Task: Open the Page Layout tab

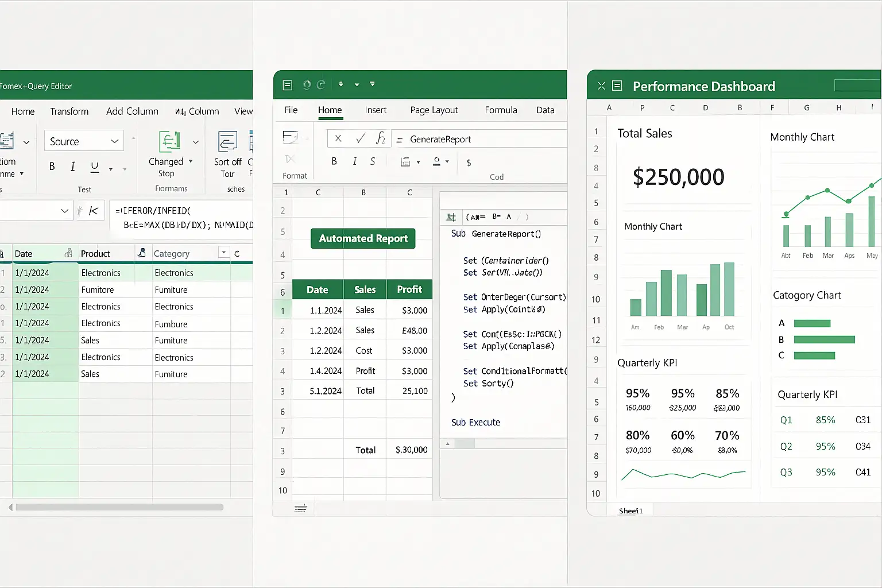Action: coord(434,110)
